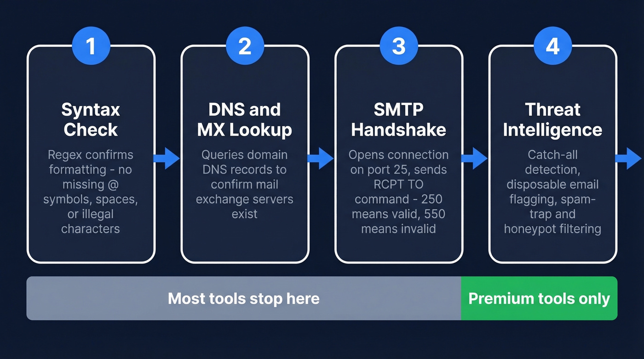The width and height of the screenshot is (644, 359).
Task: Click the step 4 circle above Threat Intelligence
Action: (x=552, y=46)
